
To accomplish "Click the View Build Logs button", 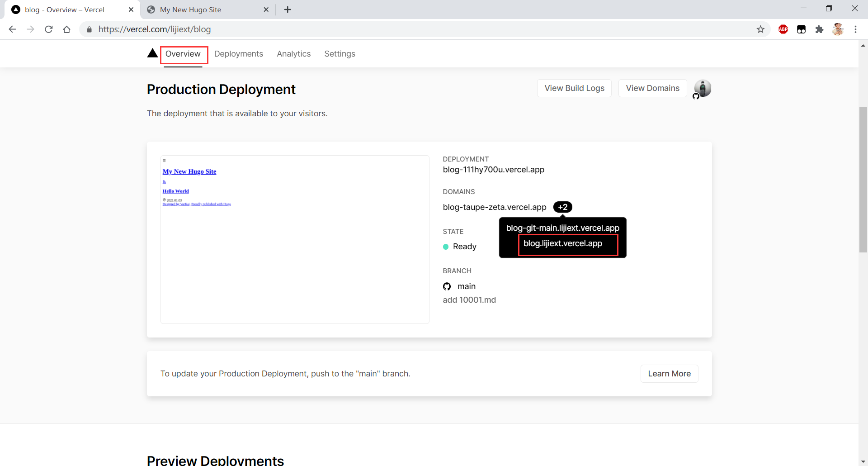I will tap(574, 88).
